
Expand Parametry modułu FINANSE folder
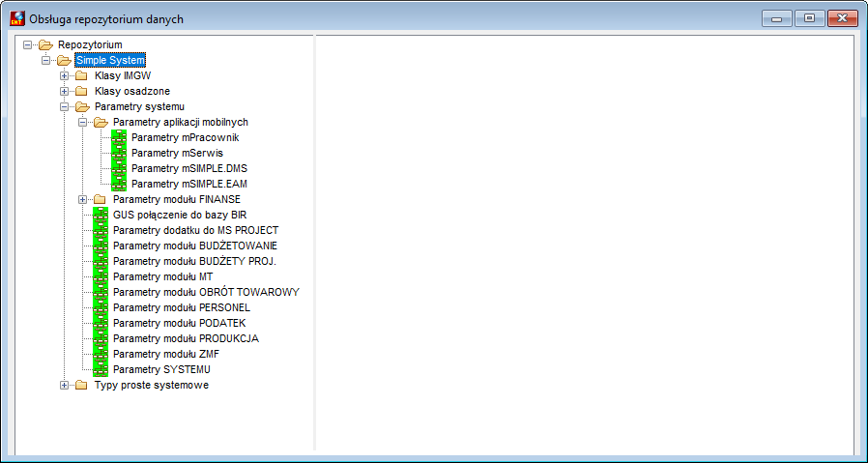82,199
